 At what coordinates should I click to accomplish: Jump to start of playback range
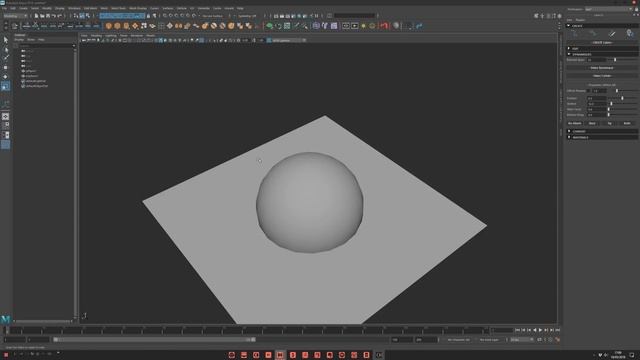[518, 330]
